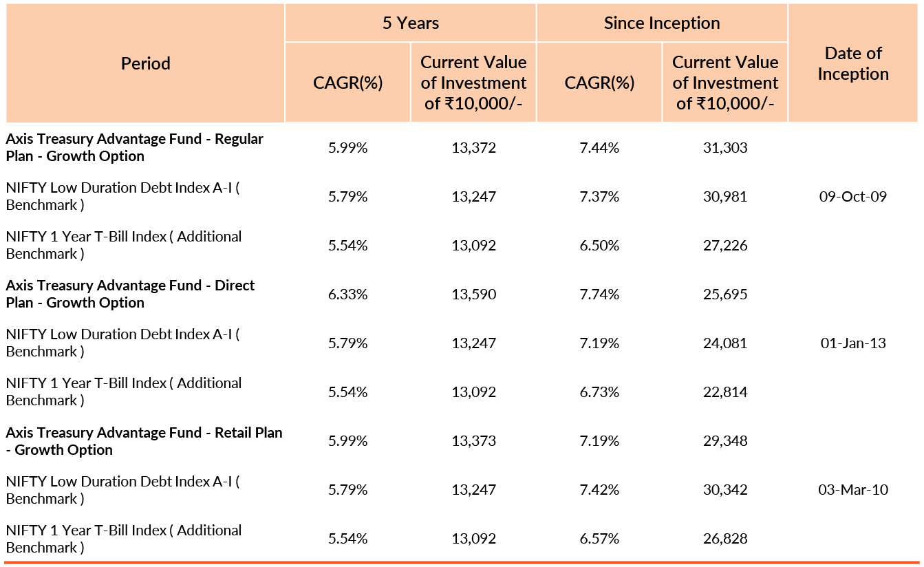
Task: Select the Direct Plan Growth Option row label
Action: click(131, 294)
